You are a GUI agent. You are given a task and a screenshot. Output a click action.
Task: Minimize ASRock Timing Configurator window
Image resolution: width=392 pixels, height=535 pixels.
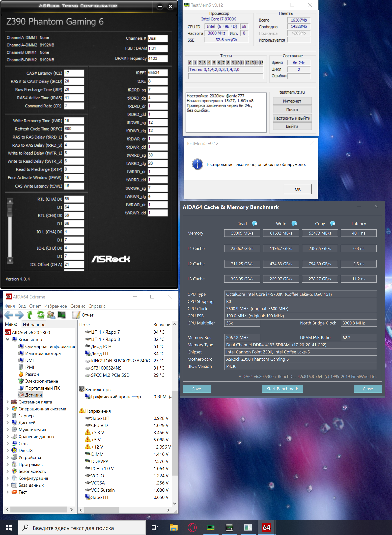click(x=160, y=7)
